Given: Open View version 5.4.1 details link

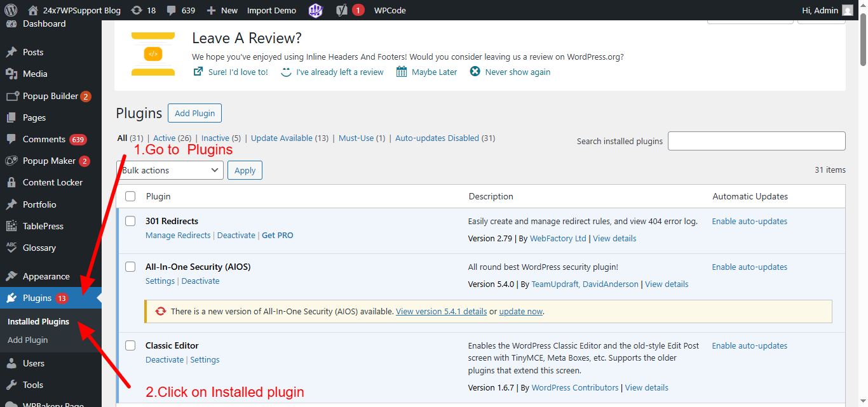Looking at the screenshot, I should (442, 311).
